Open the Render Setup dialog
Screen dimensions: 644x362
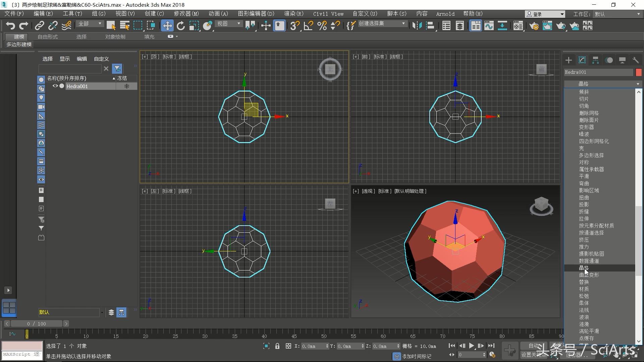[534, 26]
